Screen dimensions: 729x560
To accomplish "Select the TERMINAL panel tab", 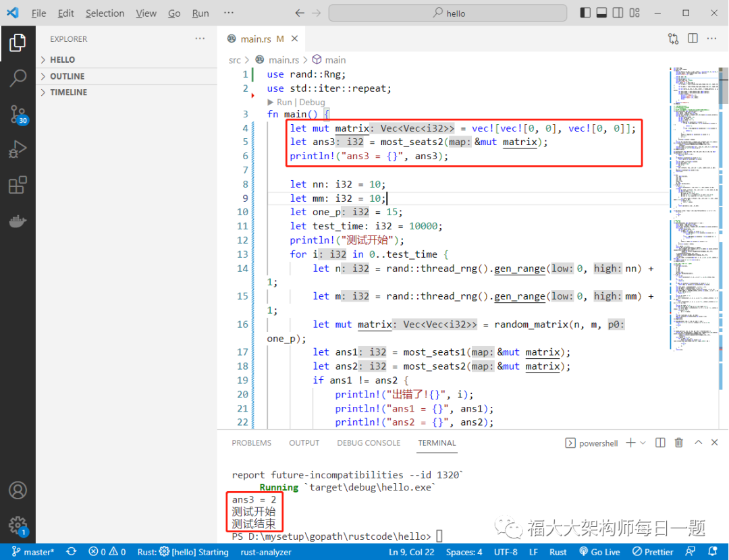I will [437, 443].
